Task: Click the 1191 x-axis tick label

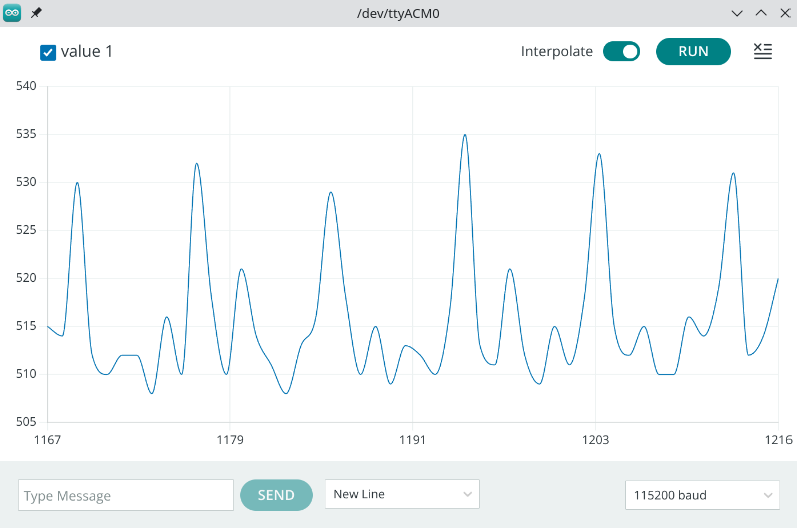Action: pyautogui.click(x=412, y=440)
